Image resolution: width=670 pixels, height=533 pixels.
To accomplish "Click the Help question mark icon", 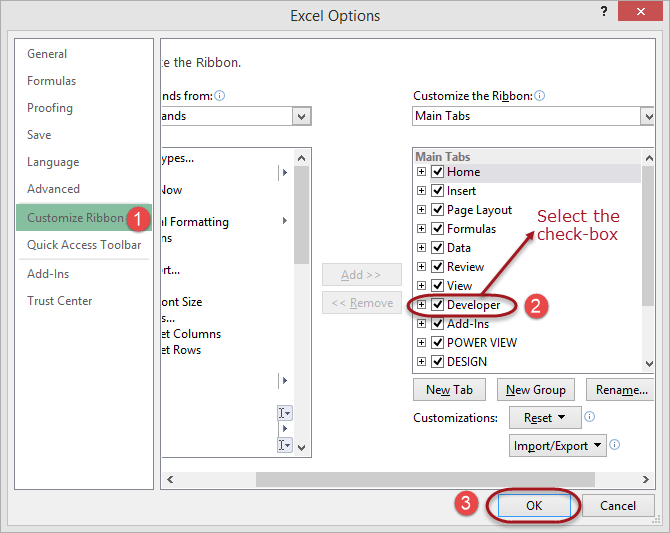I will 604,12.
